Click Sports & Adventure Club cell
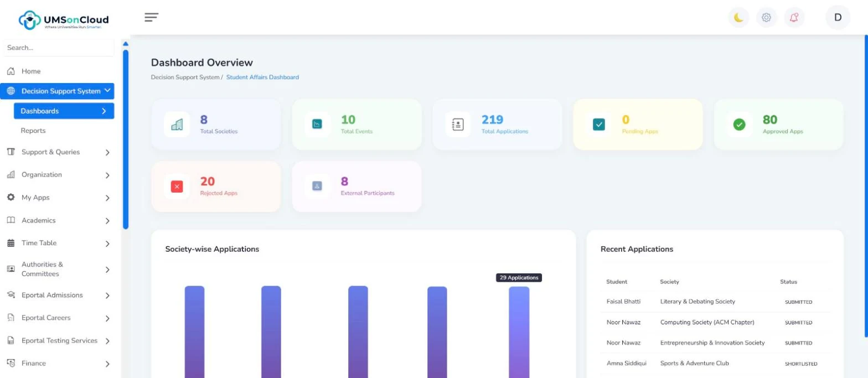The width and height of the screenshot is (868, 378). (694, 363)
